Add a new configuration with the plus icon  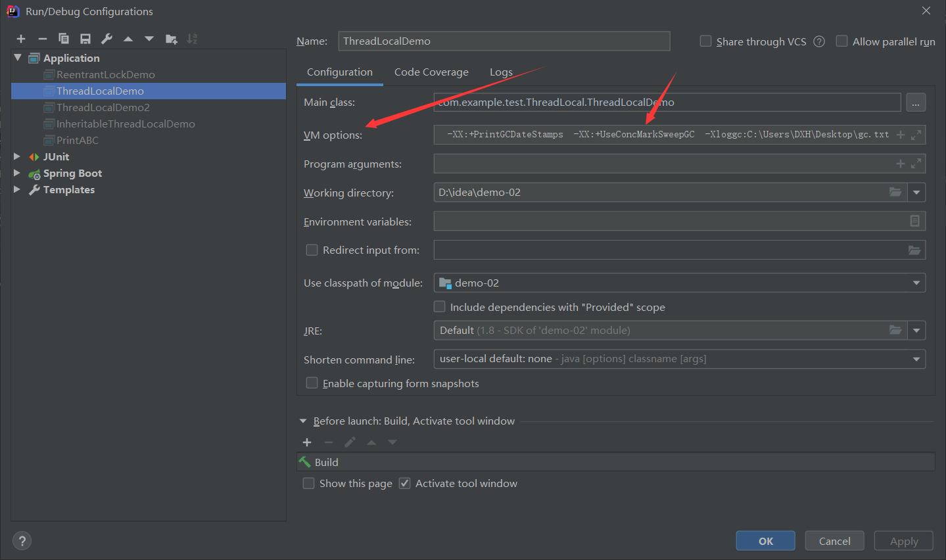[21, 39]
